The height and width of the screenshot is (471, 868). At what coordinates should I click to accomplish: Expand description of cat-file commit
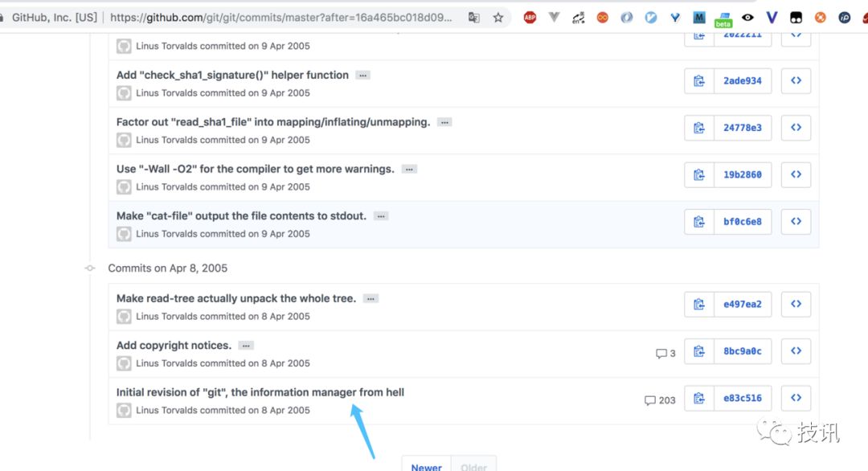click(x=381, y=216)
